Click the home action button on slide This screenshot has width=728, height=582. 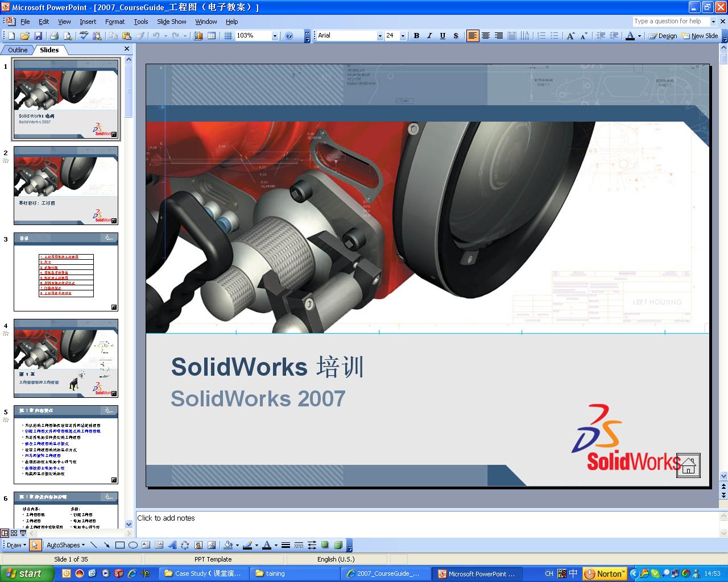point(688,465)
